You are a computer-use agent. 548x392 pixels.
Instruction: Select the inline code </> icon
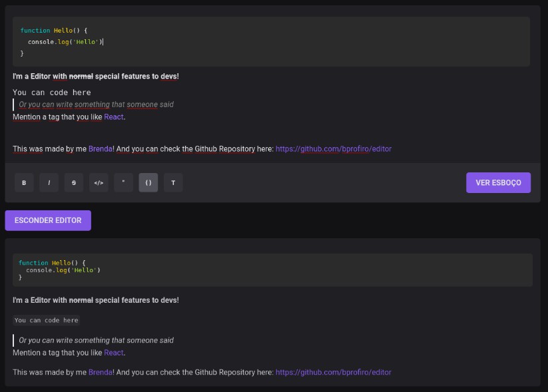coord(99,182)
